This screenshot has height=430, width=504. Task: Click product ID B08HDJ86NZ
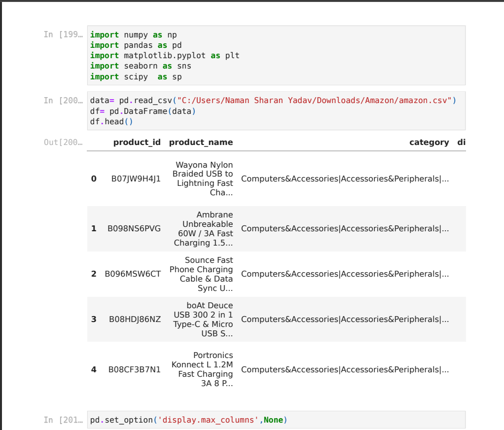pyautogui.click(x=135, y=320)
